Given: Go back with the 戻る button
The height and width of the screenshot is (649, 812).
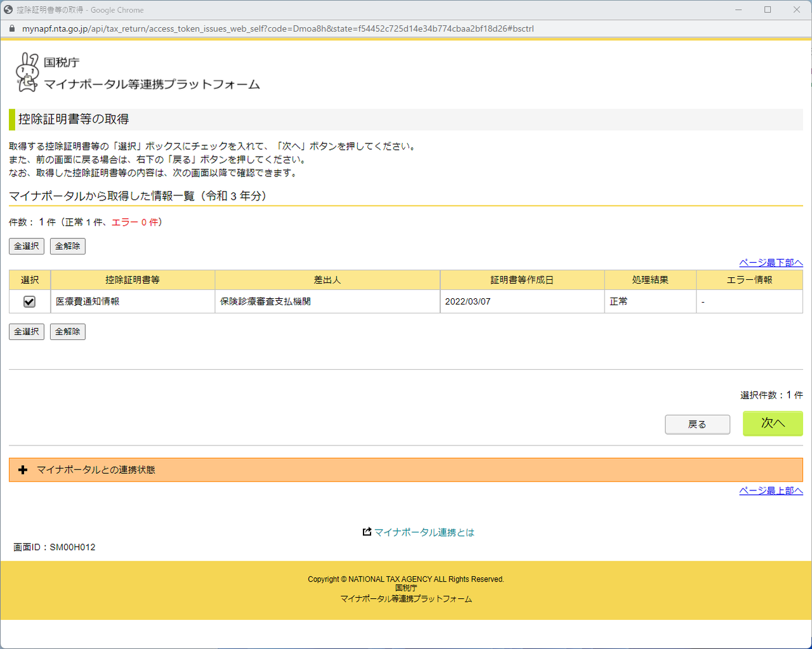Looking at the screenshot, I should coord(697,424).
